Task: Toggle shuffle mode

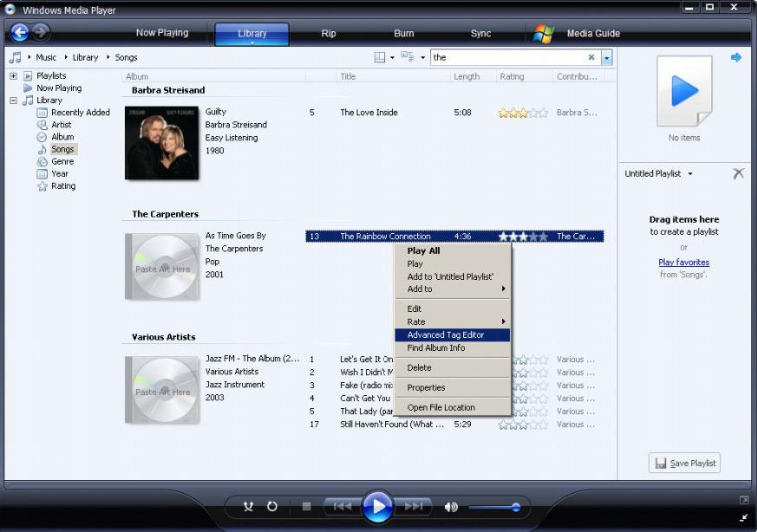Action: coord(248,506)
